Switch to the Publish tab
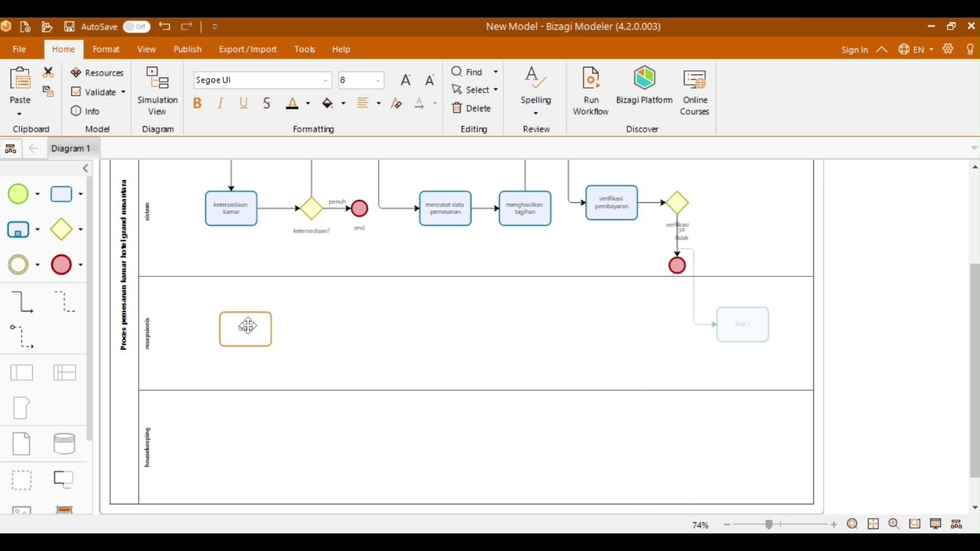 tap(188, 49)
